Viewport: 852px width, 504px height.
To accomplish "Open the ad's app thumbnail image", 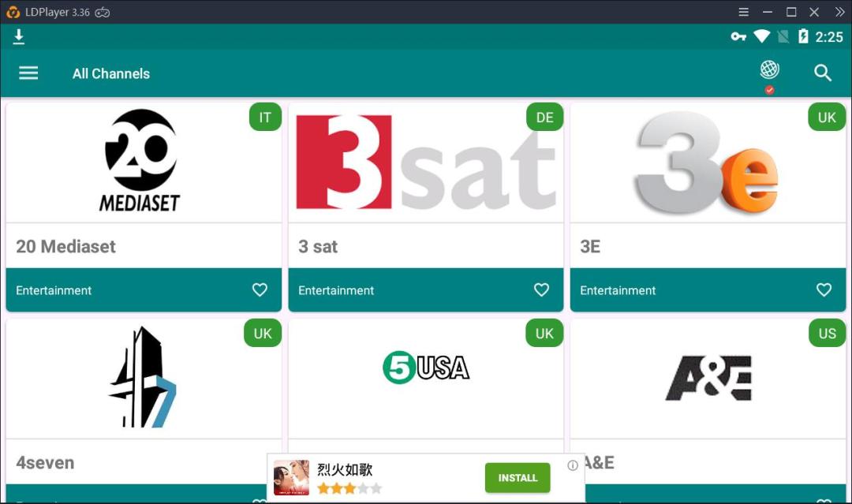I will pos(291,478).
